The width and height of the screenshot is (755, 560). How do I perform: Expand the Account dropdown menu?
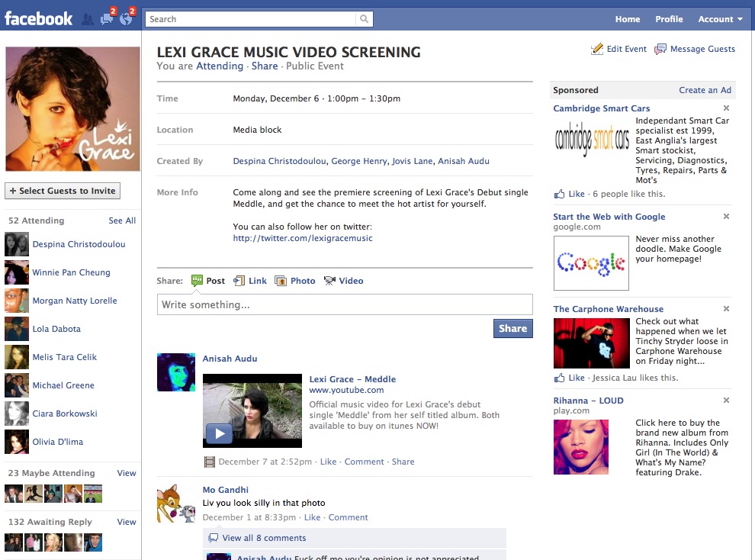721,19
